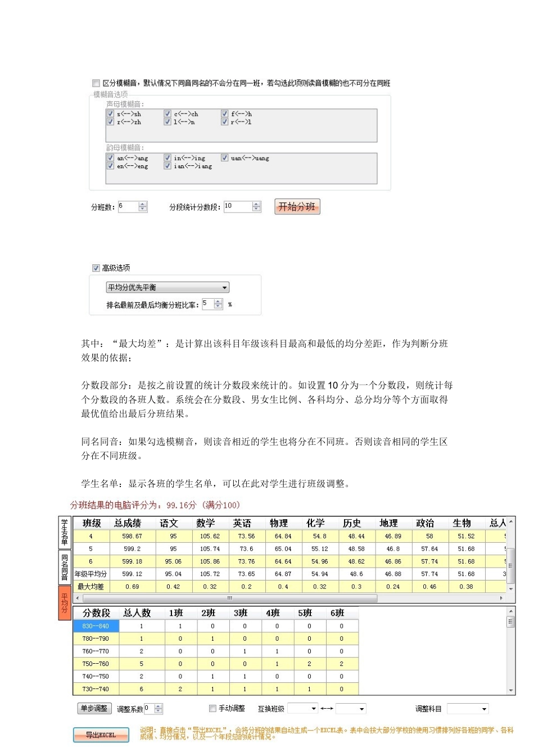
Task: Click the 599.2 total score cell
Action: pyautogui.click(x=132, y=548)
